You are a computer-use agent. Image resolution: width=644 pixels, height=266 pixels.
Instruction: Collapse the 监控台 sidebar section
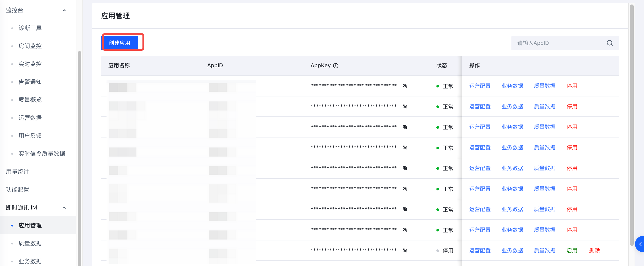click(64, 10)
